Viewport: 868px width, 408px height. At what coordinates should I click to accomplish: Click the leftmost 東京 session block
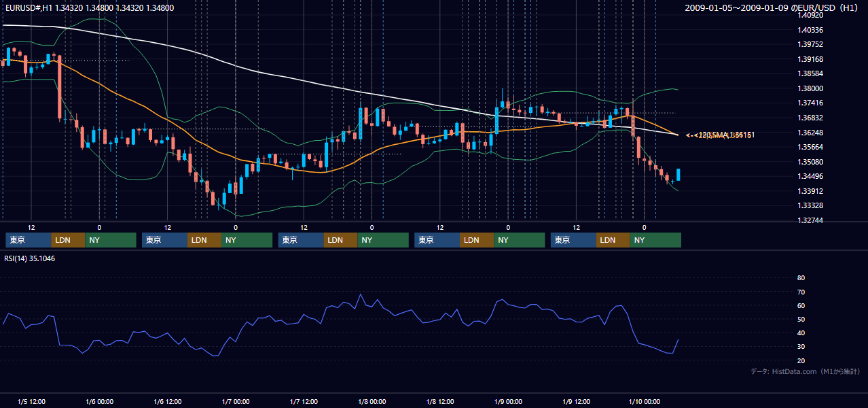coord(28,240)
